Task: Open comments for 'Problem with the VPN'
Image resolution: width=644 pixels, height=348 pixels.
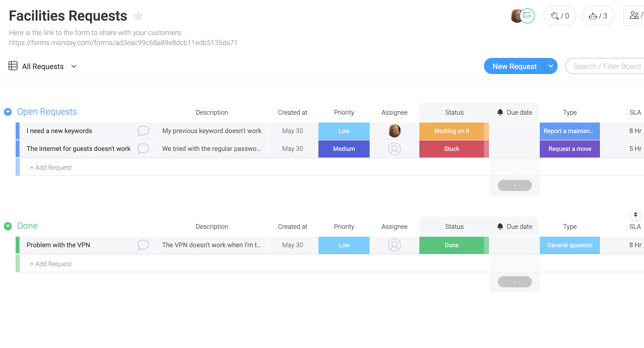Action: pos(143,245)
